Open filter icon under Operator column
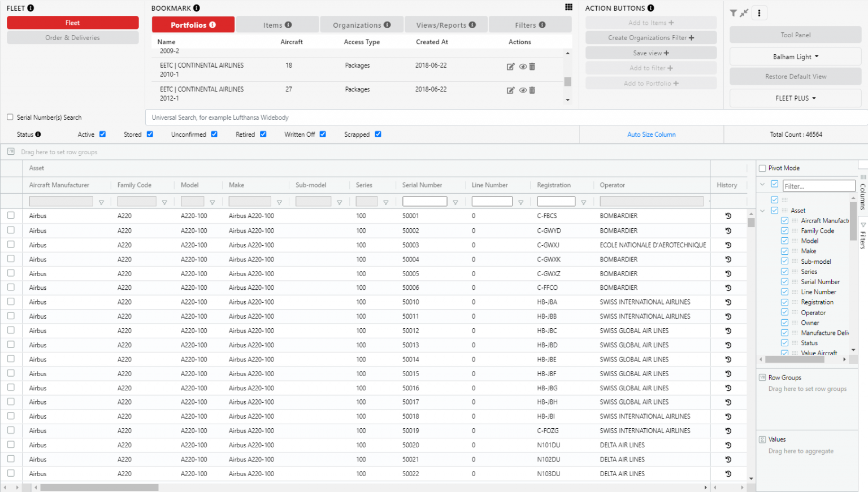Image resolution: width=868 pixels, height=492 pixels. coord(710,202)
